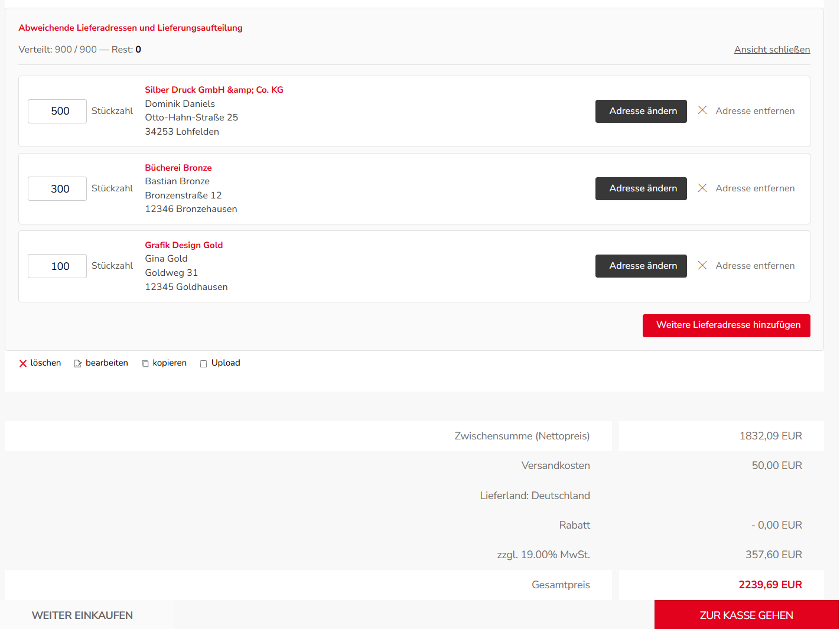Viewport: 840px width, 629px height.
Task: Click the VAT amount 357,60 EUR
Action: tap(774, 555)
